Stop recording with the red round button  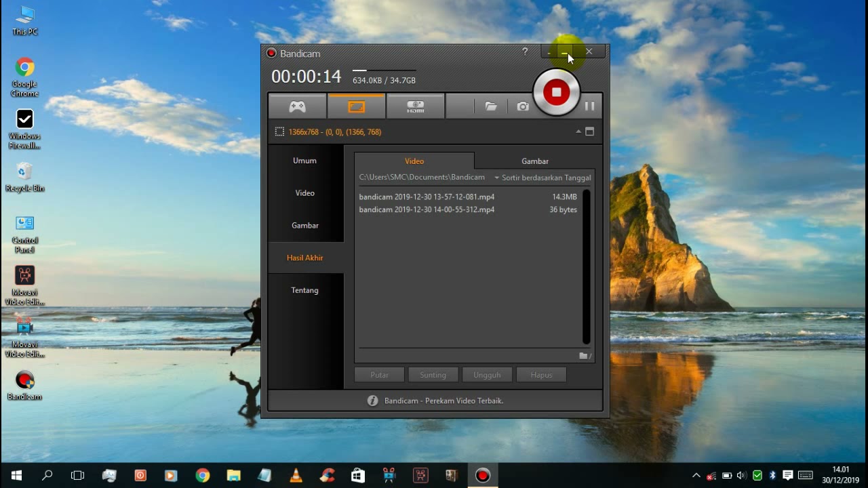(x=557, y=92)
